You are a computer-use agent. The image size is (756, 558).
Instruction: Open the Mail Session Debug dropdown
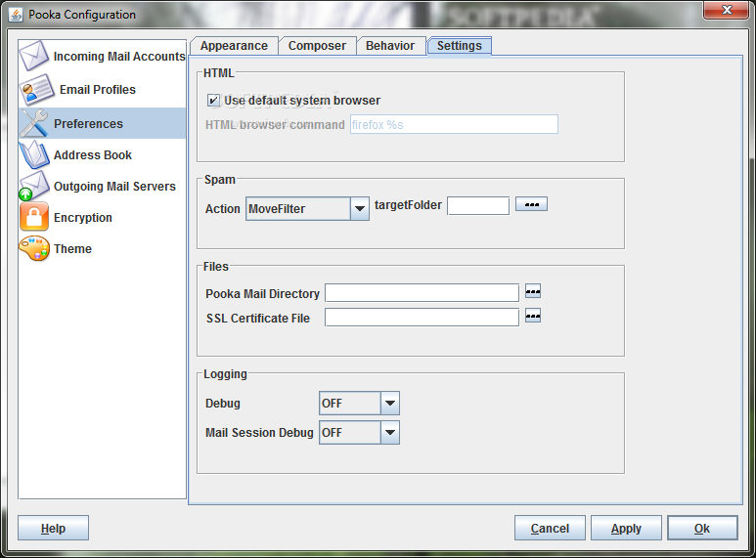click(359, 432)
